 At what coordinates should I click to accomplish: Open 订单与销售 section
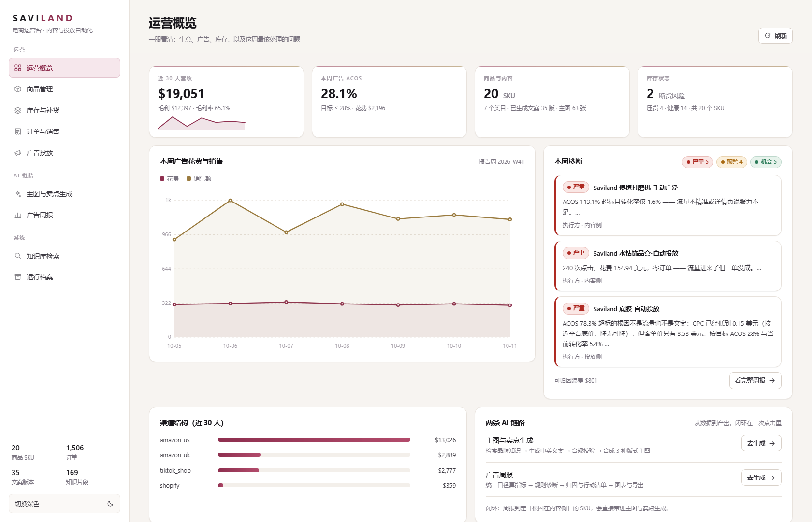(64, 131)
